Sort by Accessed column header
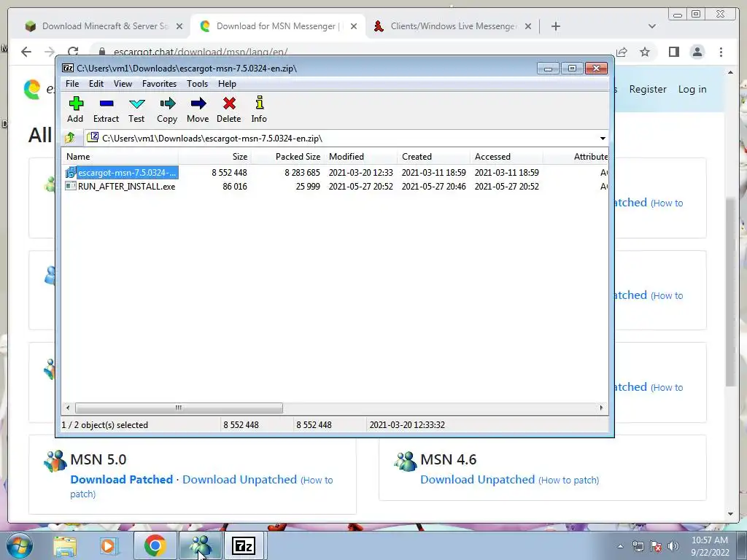Image resolution: width=747 pixels, height=560 pixels. [506, 157]
